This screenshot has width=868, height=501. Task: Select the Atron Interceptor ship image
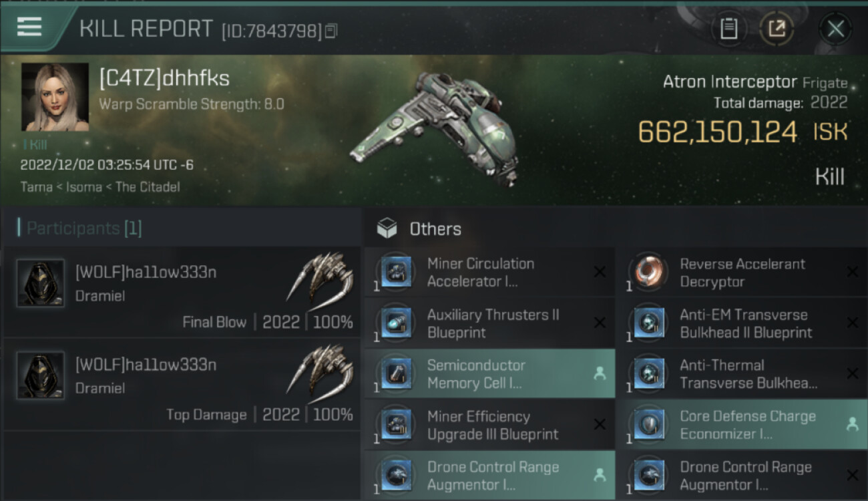coord(434,128)
